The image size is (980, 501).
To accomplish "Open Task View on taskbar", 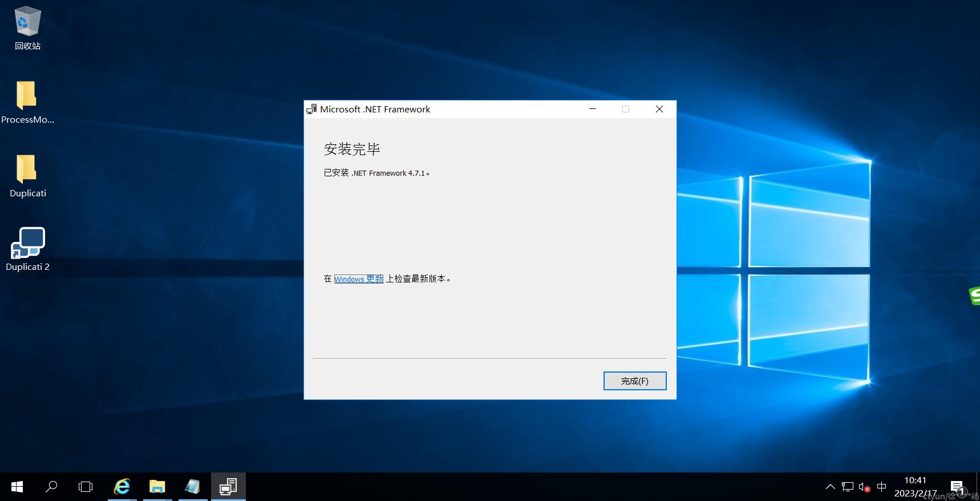I will (86, 487).
